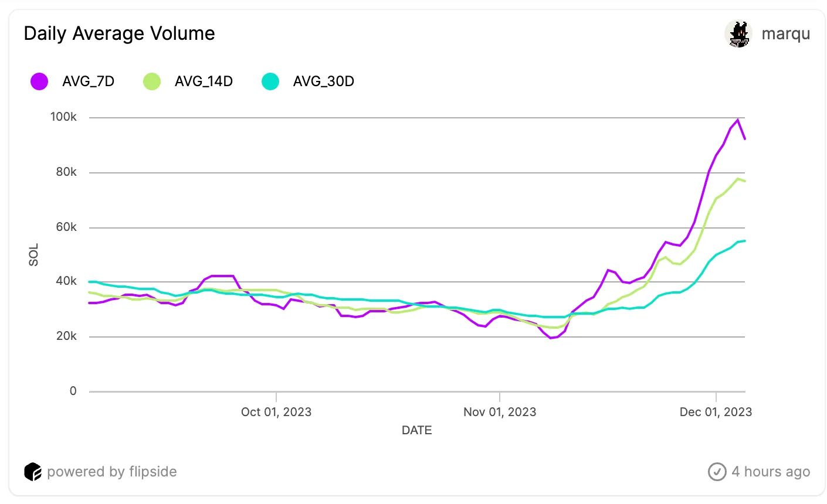Viewport: 827px width, 504px height.
Task: Toggle the AVG_7D purple legend dot
Action: coord(39,81)
